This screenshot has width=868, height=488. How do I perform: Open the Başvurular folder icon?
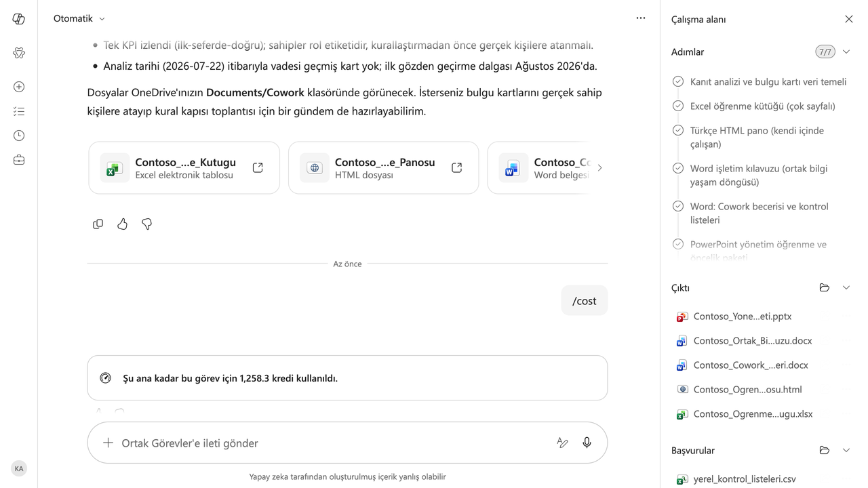pos(825,450)
